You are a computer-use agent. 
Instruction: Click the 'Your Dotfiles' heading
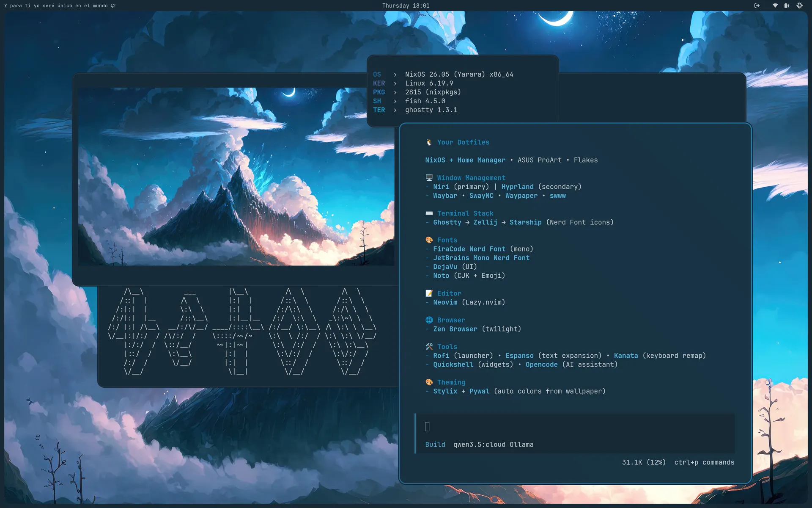[463, 142]
